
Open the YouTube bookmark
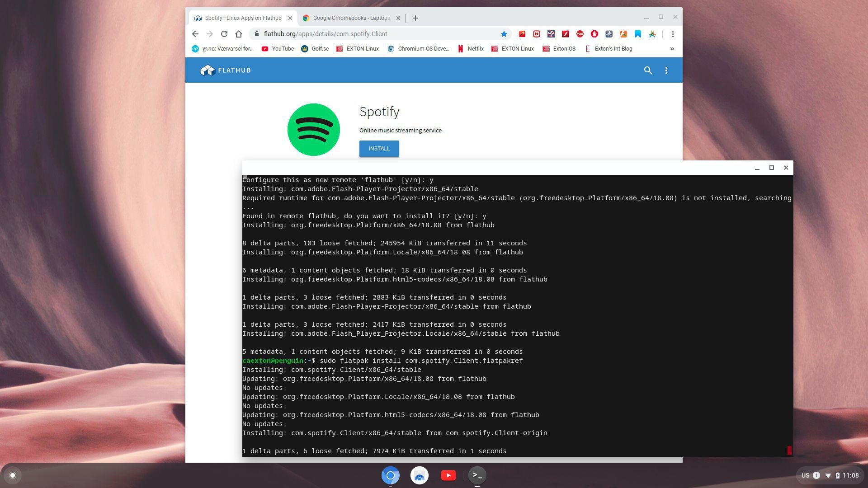click(x=278, y=49)
